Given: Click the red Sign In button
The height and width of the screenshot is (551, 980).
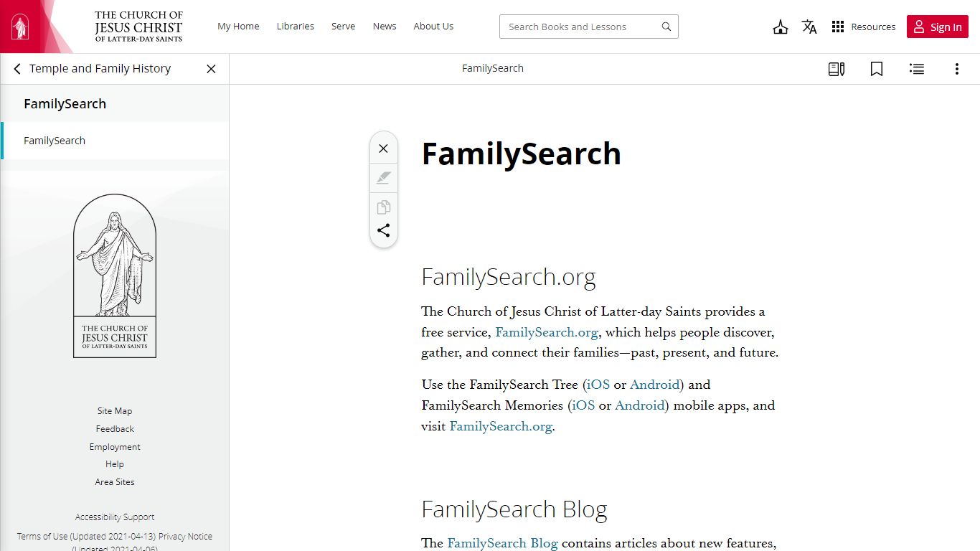Looking at the screenshot, I should 938,27.
